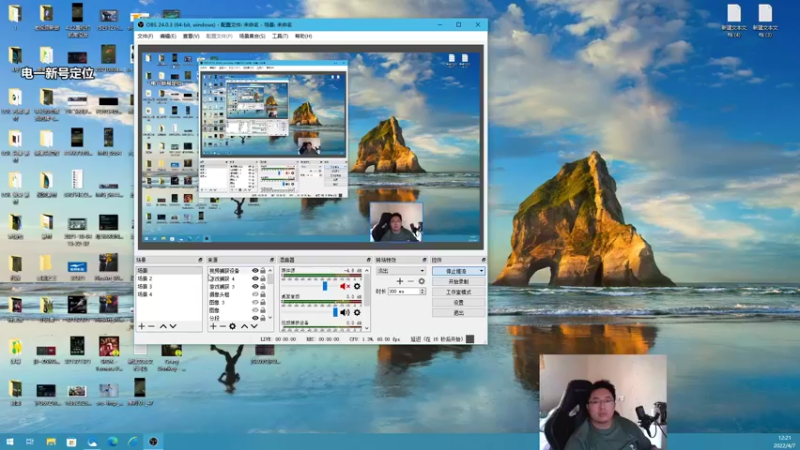Viewport: 800px width, 450px height.
Task: Click the 开始录制 button
Action: (459, 282)
